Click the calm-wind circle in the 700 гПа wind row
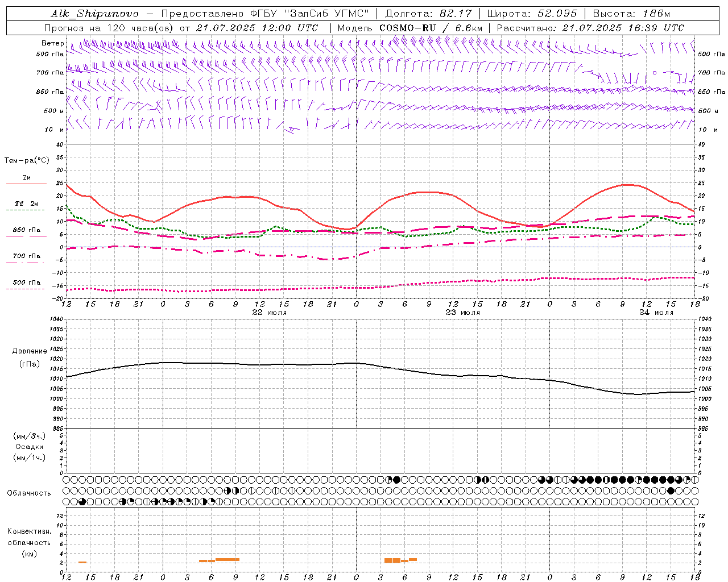This screenshot has width=728, height=582. pos(655,73)
